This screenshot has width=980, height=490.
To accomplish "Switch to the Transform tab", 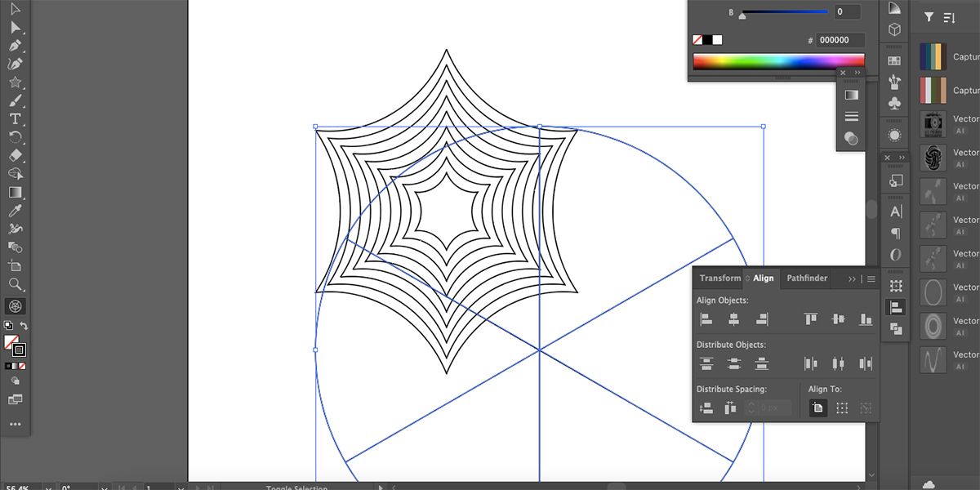I will point(720,278).
